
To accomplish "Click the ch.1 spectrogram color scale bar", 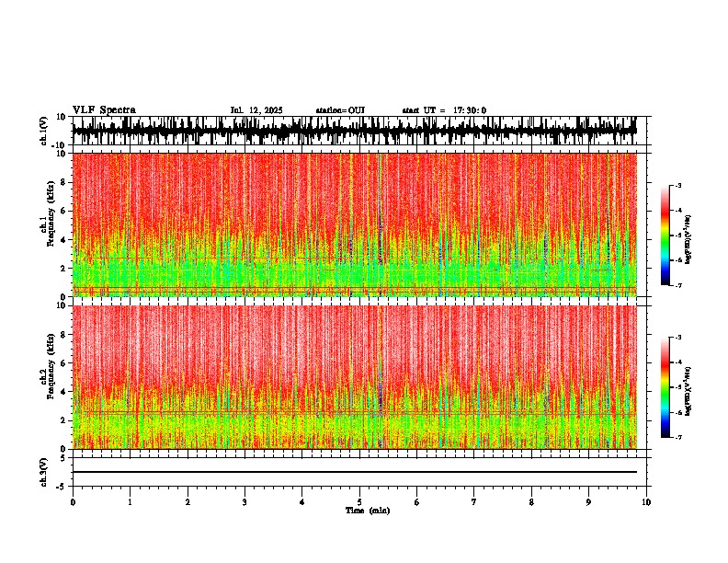I will coord(665,236).
